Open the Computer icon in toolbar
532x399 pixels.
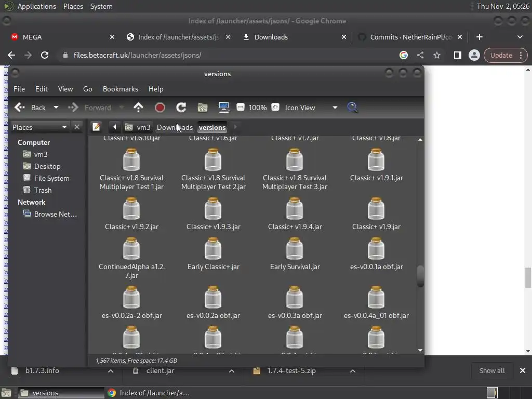tap(223, 108)
